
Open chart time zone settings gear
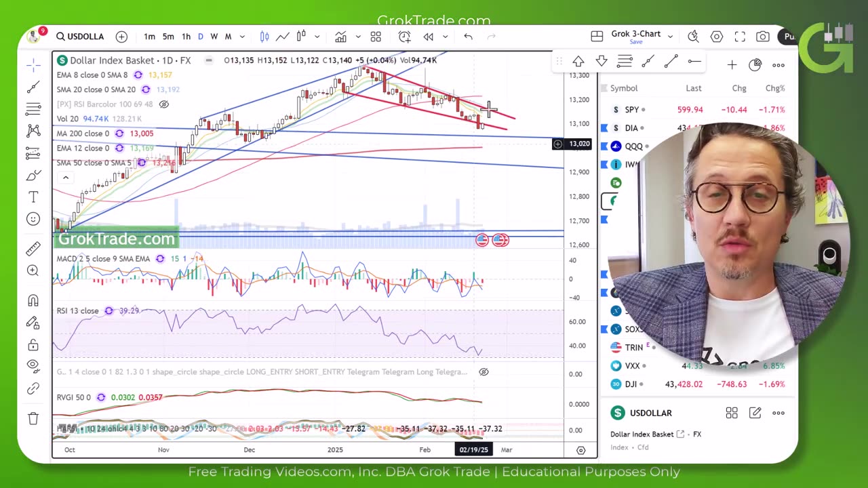pos(580,450)
